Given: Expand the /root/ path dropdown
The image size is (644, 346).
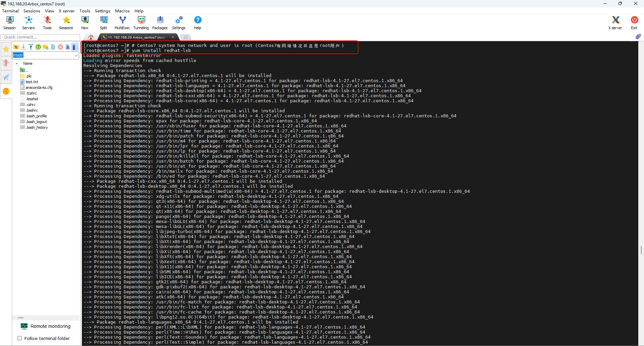Looking at the screenshot, I should point(76,55).
